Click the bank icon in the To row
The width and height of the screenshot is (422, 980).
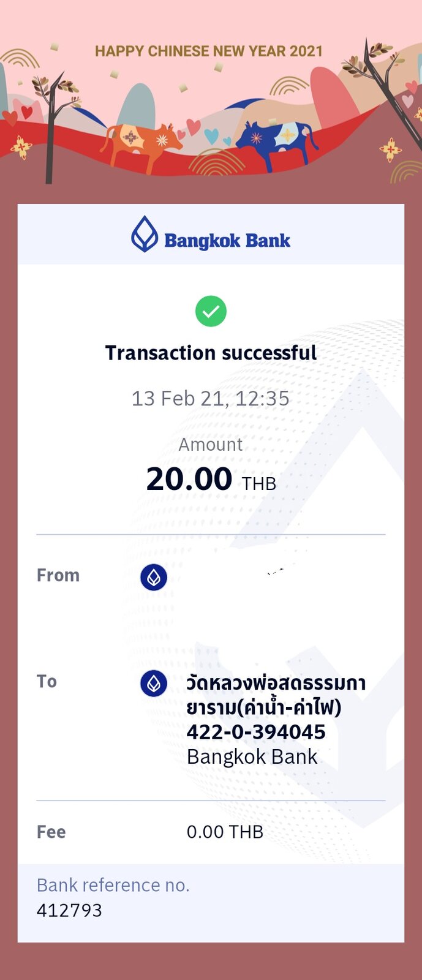coord(154,684)
